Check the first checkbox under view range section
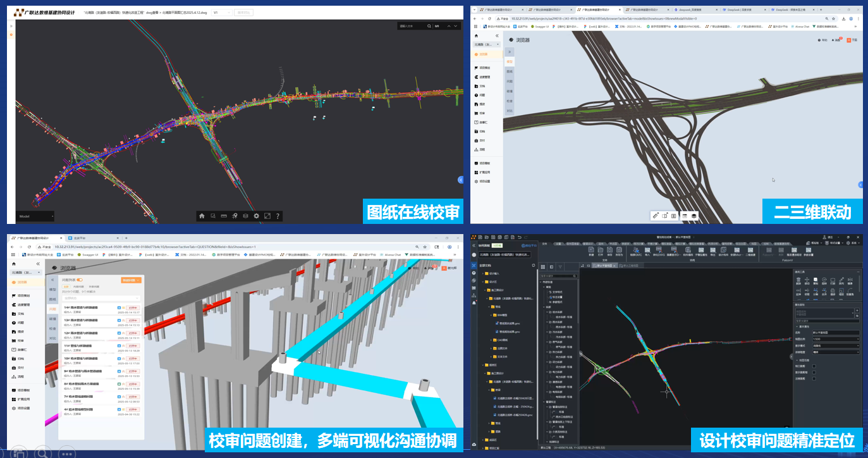868x458 pixels. [814, 366]
